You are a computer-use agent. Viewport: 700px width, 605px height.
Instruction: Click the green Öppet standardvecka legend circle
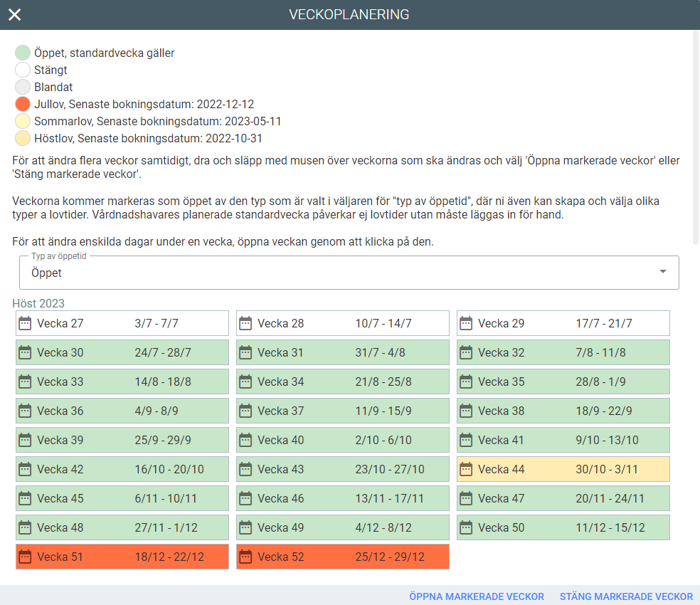pyautogui.click(x=23, y=53)
